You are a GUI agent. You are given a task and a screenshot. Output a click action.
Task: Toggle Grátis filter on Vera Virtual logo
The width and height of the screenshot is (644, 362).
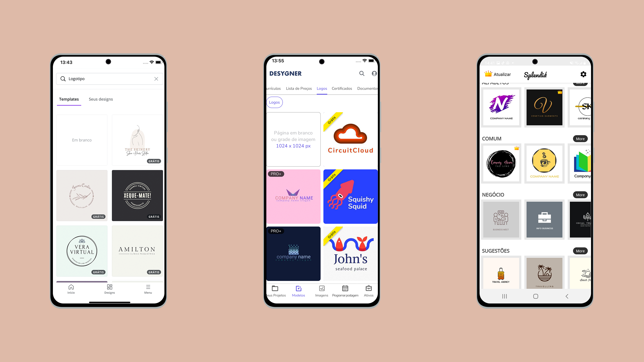pos(98,272)
